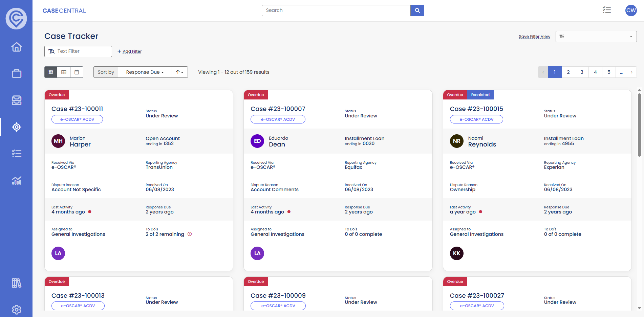Click red activity dot on Case #23-100015
Screen dimensions: 644x317
(x=480, y=212)
